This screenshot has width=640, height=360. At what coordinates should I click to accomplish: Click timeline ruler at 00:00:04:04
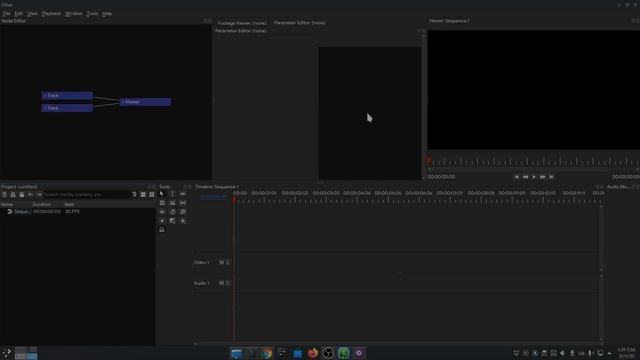point(357,193)
